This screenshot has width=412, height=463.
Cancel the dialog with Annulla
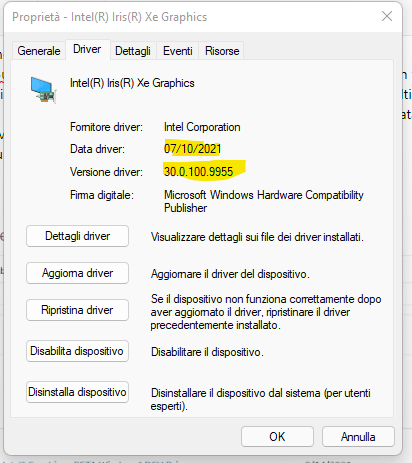pos(358,437)
